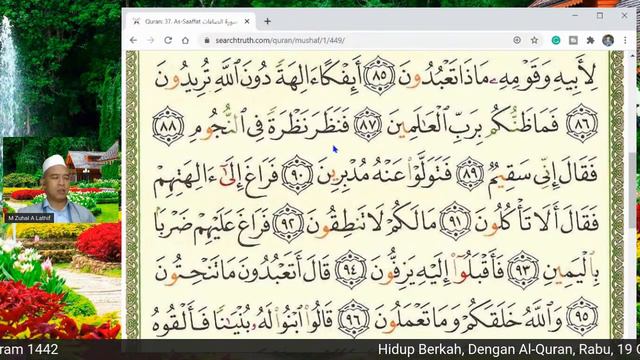
Task: Click verse marker number 87
Action: coord(367,124)
